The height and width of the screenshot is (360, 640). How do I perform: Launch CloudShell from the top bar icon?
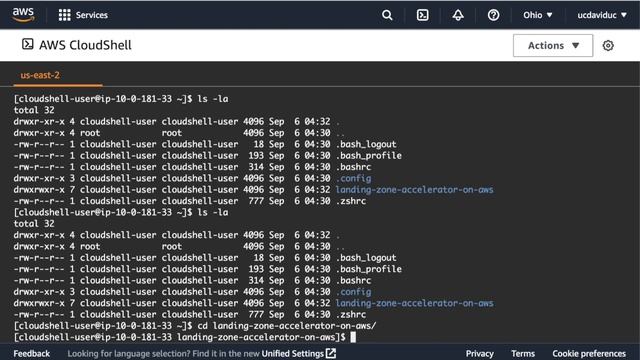(422, 15)
